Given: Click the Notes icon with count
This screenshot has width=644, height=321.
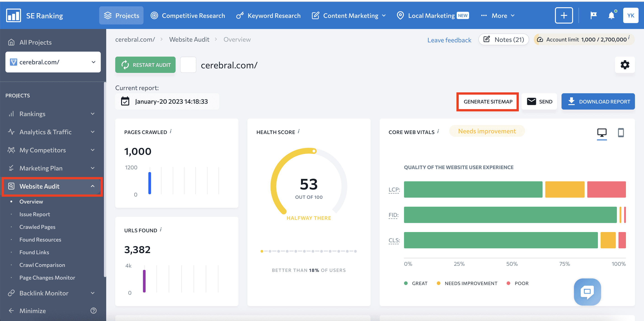Looking at the screenshot, I should [503, 40].
